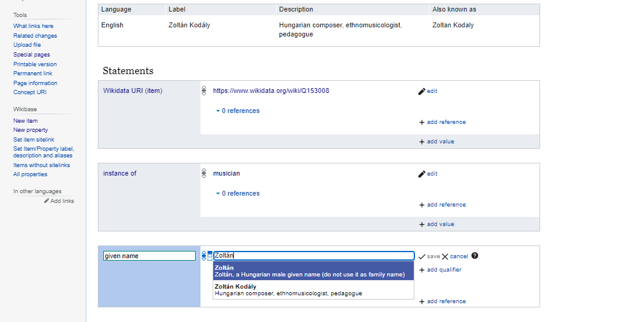Click the given name property input field
Screen dimensions: 644x322
[149, 256]
